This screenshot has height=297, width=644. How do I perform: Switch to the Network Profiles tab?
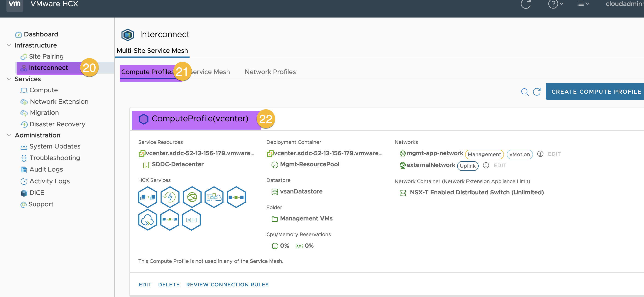tap(270, 72)
